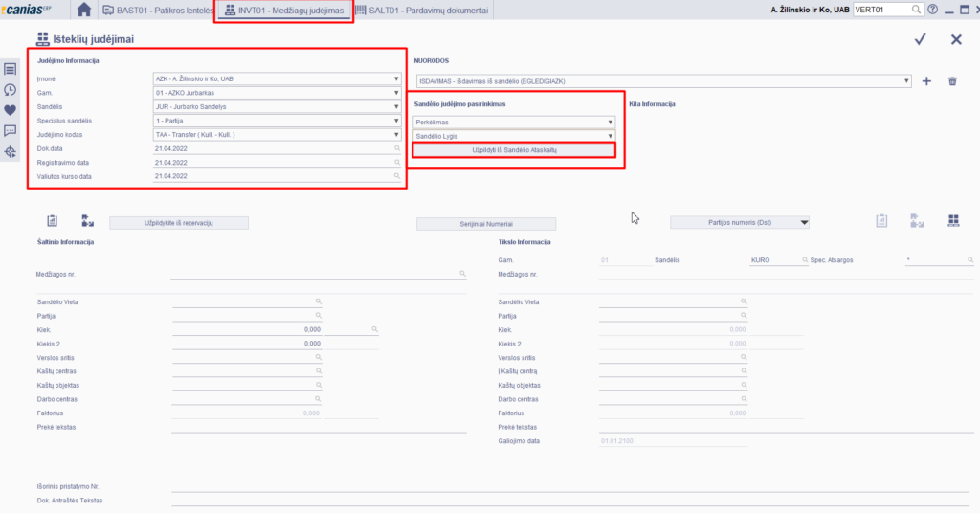
Task: Click the list menu icon in sidebar
Action: point(11,69)
